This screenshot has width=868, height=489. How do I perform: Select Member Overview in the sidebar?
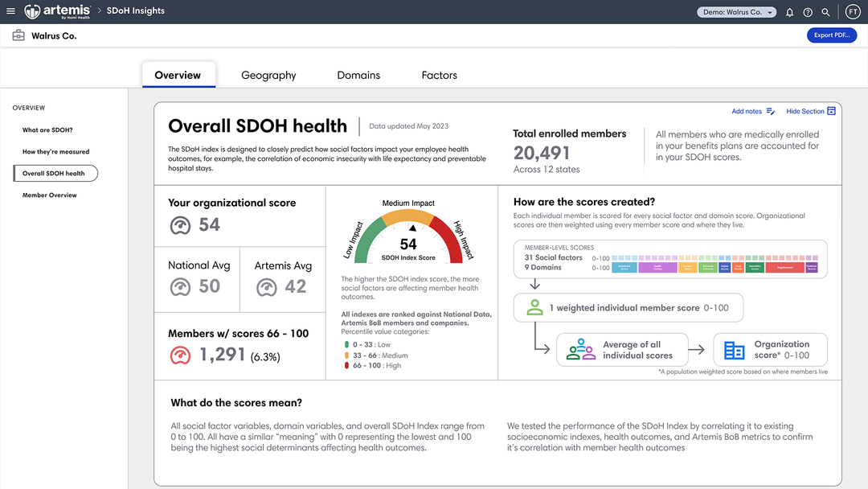51,195
